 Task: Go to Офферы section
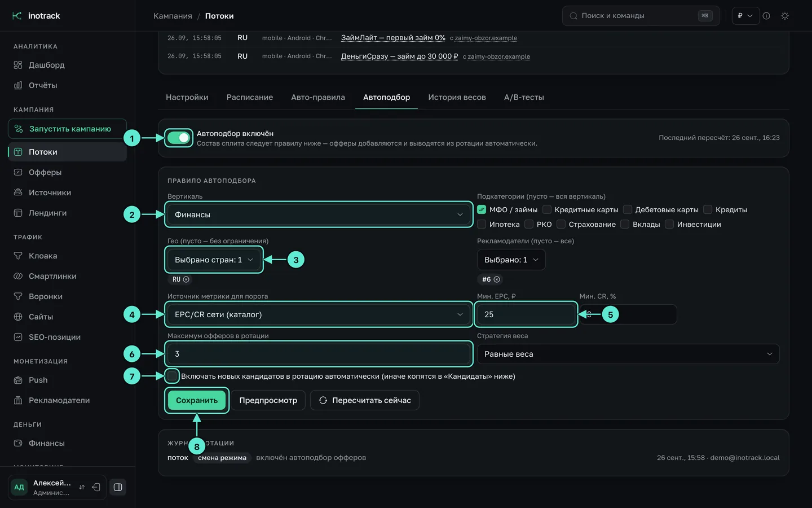pos(67,172)
